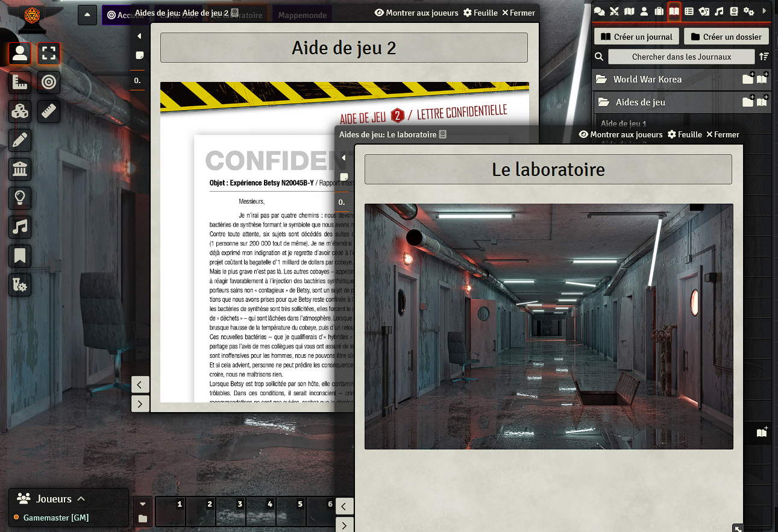Click the Chercher dans les Journaux field
778x532 pixels.
[681, 57]
